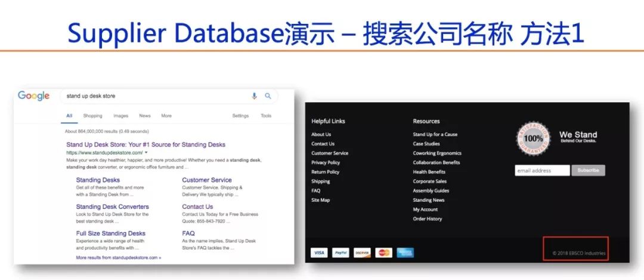Click the Discover card icon

362,253
